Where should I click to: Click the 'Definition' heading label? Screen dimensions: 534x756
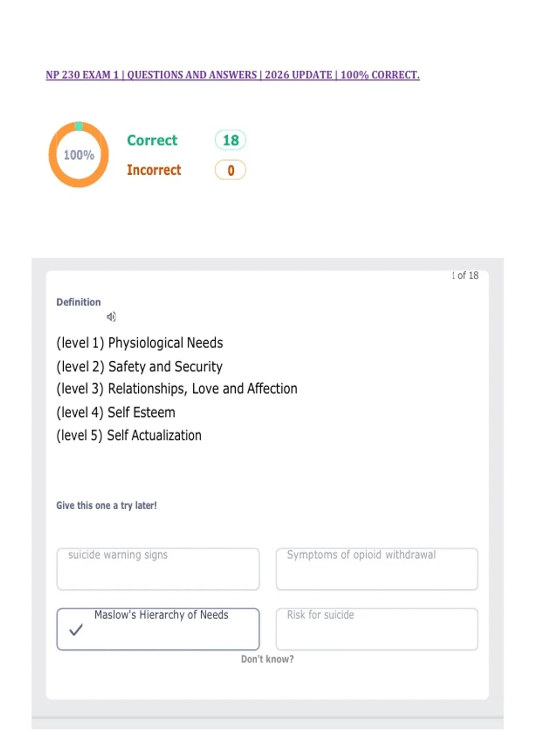(x=78, y=302)
